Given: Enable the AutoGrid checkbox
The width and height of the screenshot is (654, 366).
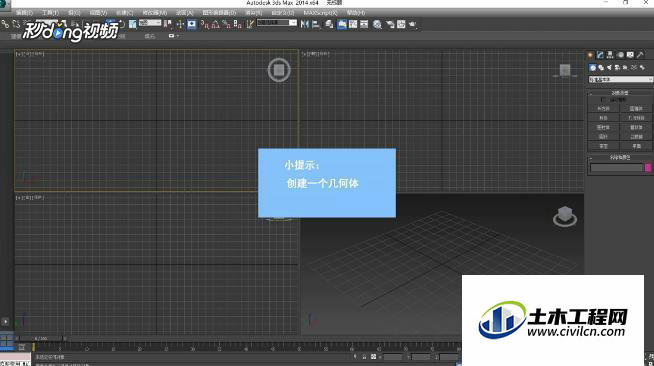Looking at the screenshot, I should pyautogui.click(x=602, y=100).
